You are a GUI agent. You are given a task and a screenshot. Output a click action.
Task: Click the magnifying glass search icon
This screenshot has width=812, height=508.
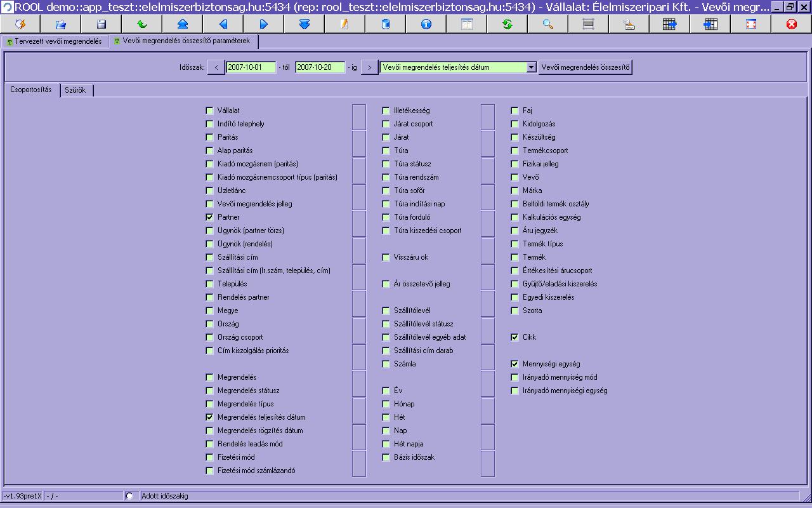pyautogui.click(x=547, y=24)
